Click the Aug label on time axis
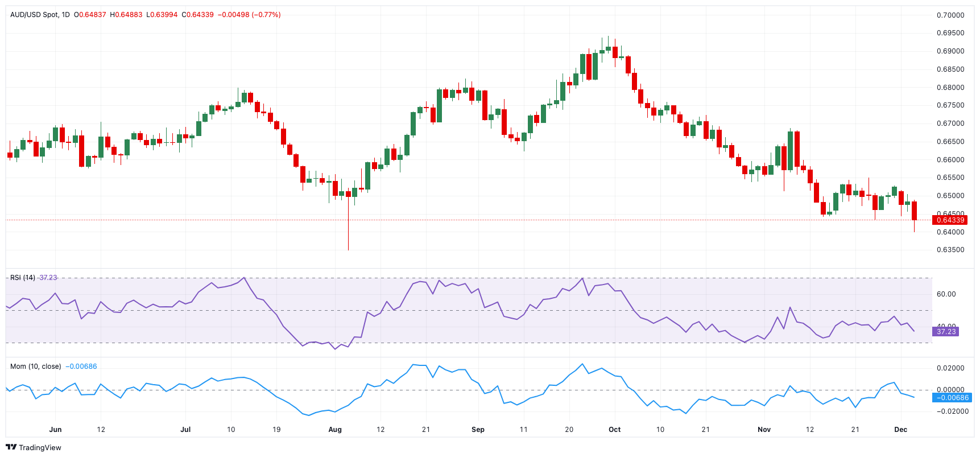980x457 pixels. click(x=335, y=430)
